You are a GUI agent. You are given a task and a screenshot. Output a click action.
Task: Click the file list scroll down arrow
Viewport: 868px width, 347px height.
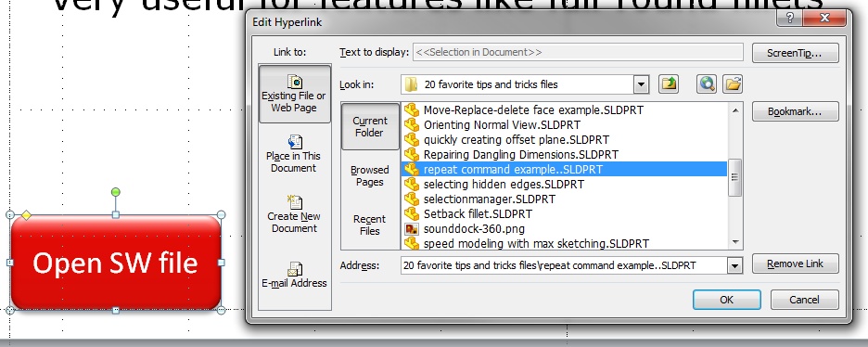tap(735, 242)
